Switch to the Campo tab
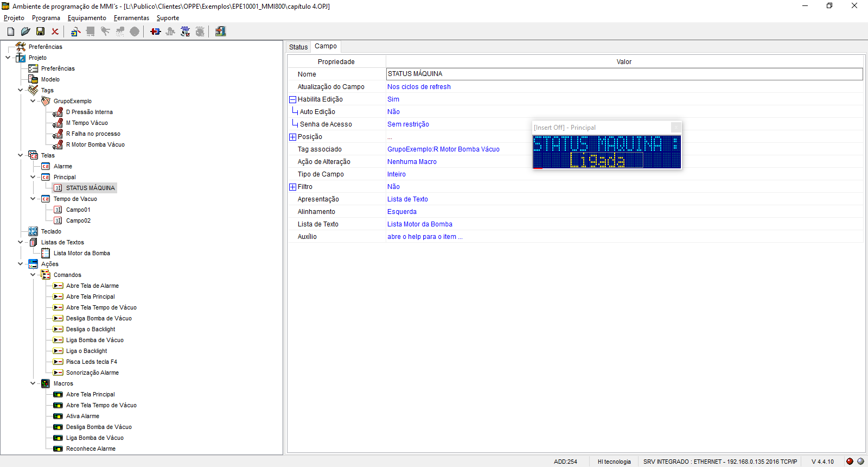This screenshot has width=868, height=467. coord(325,46)
